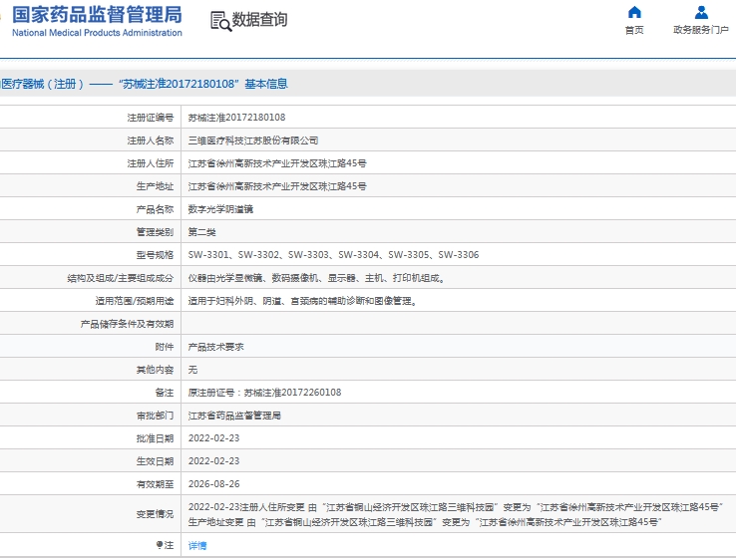
Task: Click the bullet icon beside 注
Action: tap(160, 545)
